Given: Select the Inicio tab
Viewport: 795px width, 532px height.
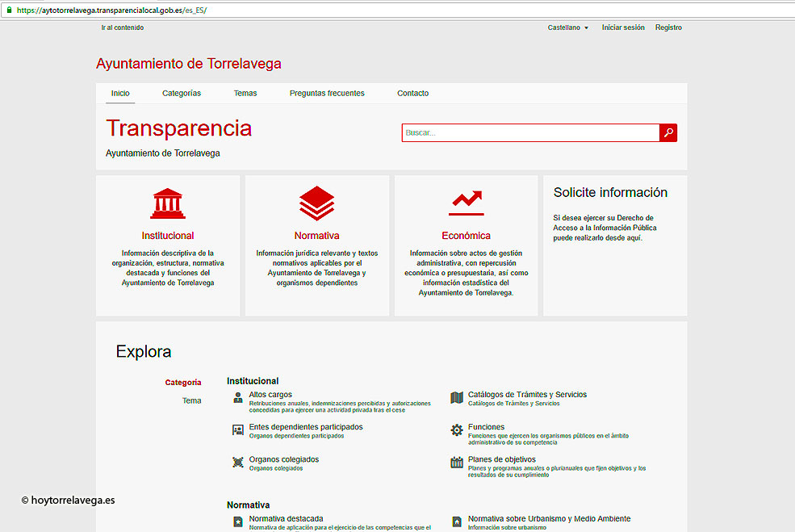Looking at the screenshot, I should [x=120, y=94].
